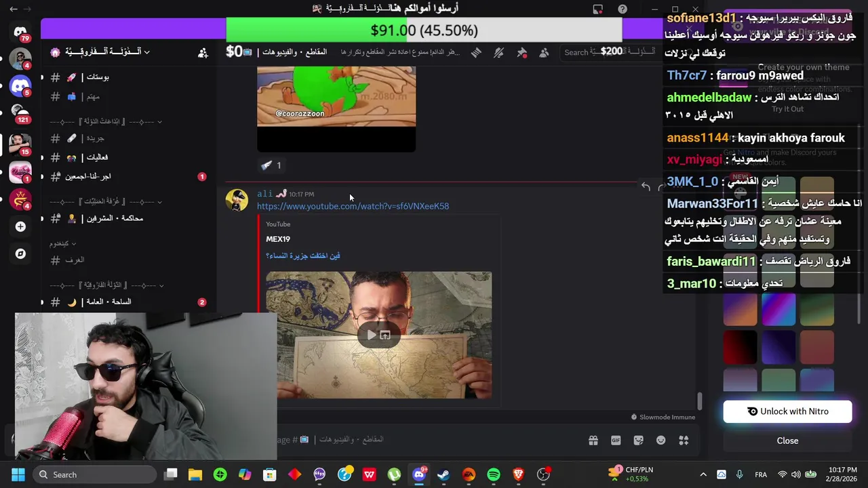Toggle the member list icon in header
The height and width of the screenshot is (488, 868).
[x=544, y=52]
